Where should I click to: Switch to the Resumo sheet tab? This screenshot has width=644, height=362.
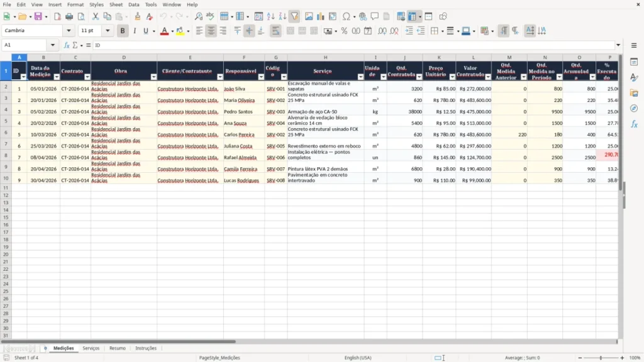pyautogui.click(x=118, y=348)
